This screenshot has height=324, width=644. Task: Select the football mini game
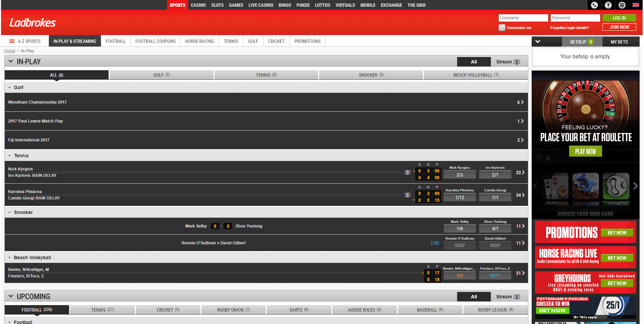(x=616, y=186)
